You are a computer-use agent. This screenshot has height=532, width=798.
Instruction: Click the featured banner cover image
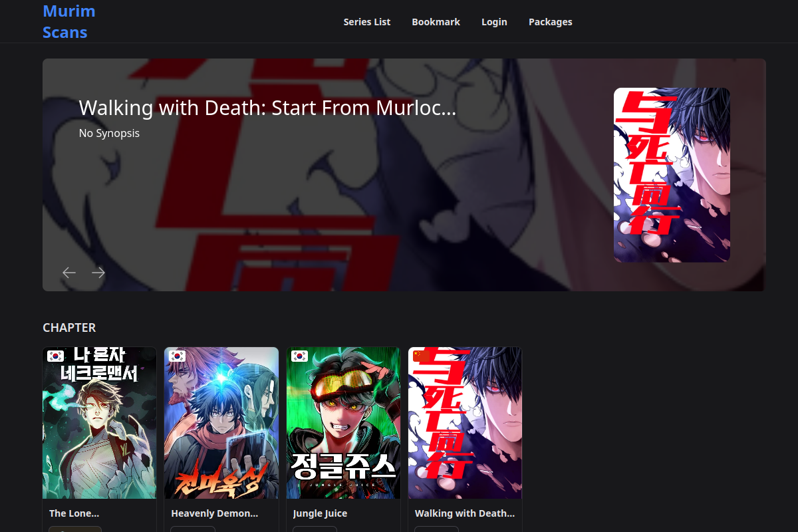click(x=672, y=175)
